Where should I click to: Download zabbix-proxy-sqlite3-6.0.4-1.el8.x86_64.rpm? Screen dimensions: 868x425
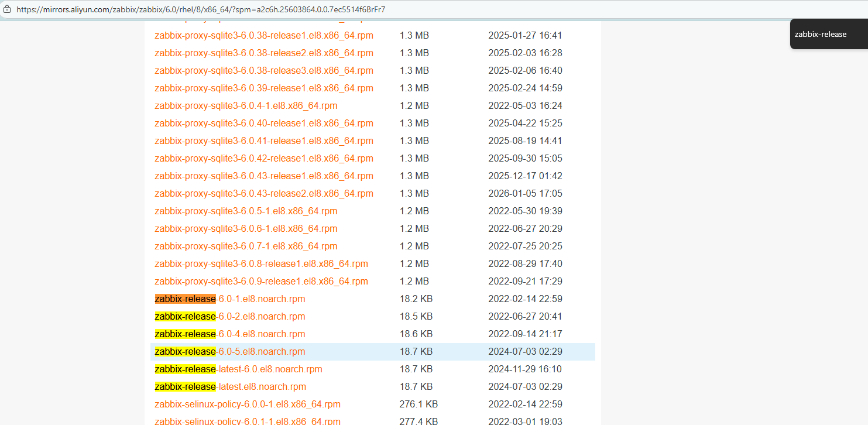tap(246, 106)
